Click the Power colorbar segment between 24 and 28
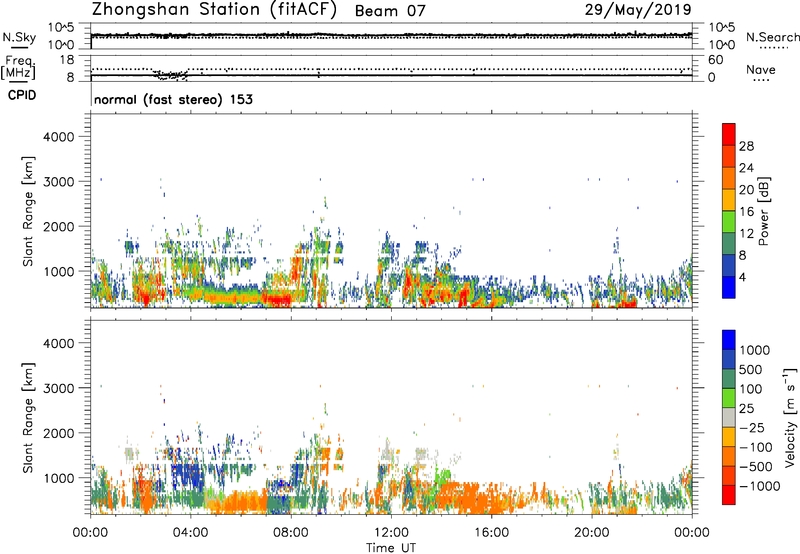The image size is (800, 554). pyautogui.click(x=729, y=156)
